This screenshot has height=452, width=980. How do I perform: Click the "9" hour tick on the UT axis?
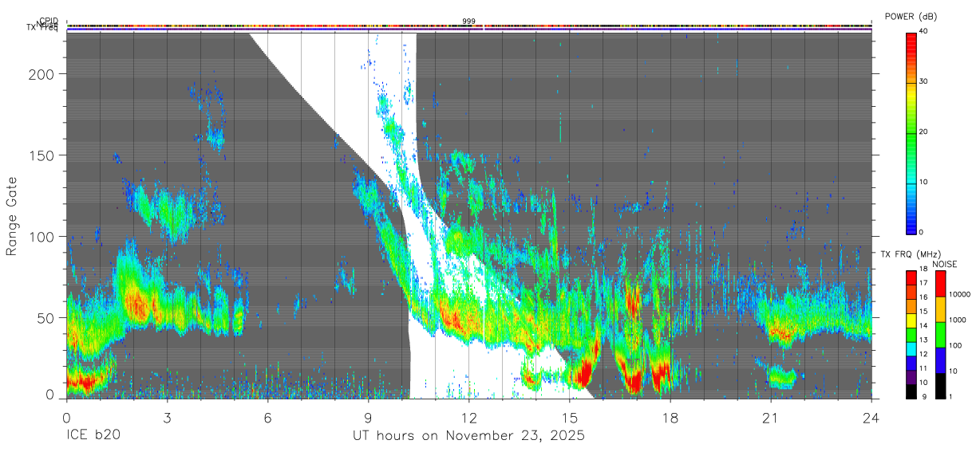click(x=368, y=418)
